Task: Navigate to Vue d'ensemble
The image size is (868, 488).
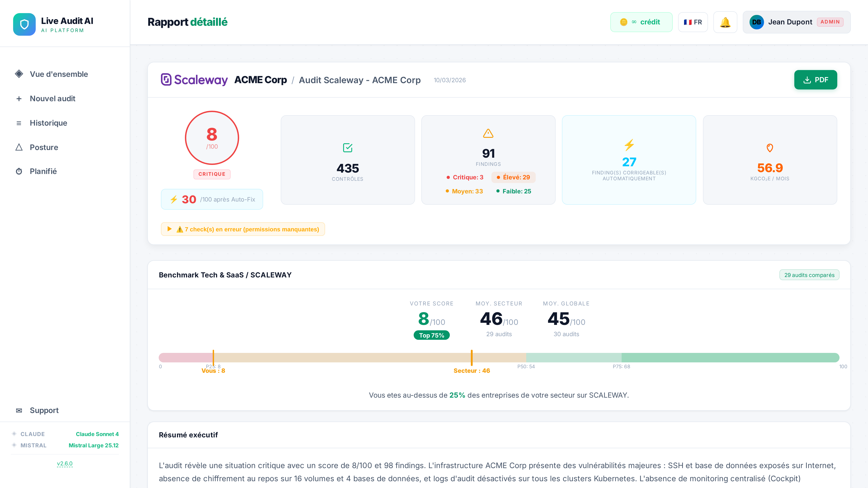Action: point(58,74)
